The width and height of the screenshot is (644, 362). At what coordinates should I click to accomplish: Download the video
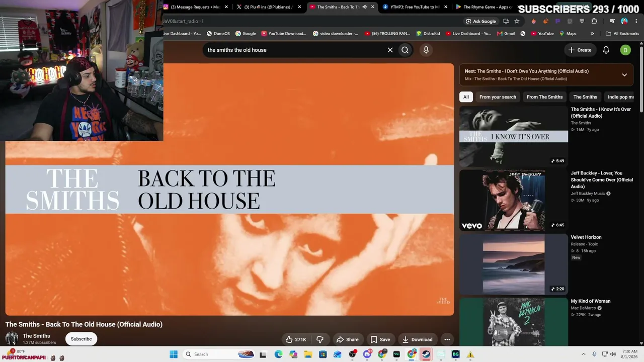tap(417, 339)
